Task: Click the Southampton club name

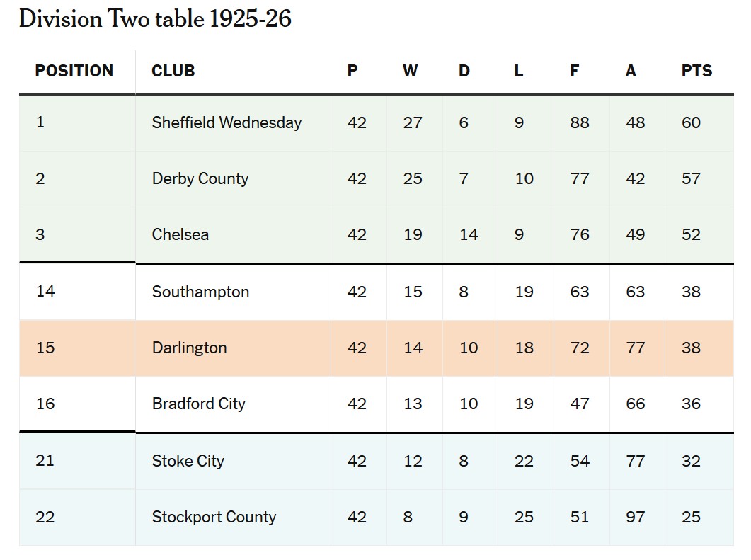Action: tap(200, 292)
